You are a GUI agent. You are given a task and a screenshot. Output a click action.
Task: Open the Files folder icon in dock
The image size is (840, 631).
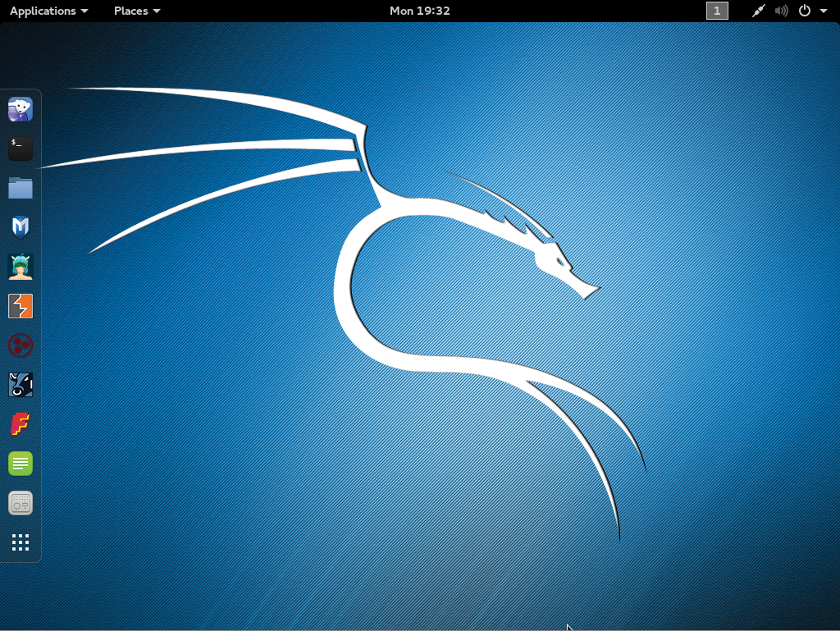click(x=21, y=188)
